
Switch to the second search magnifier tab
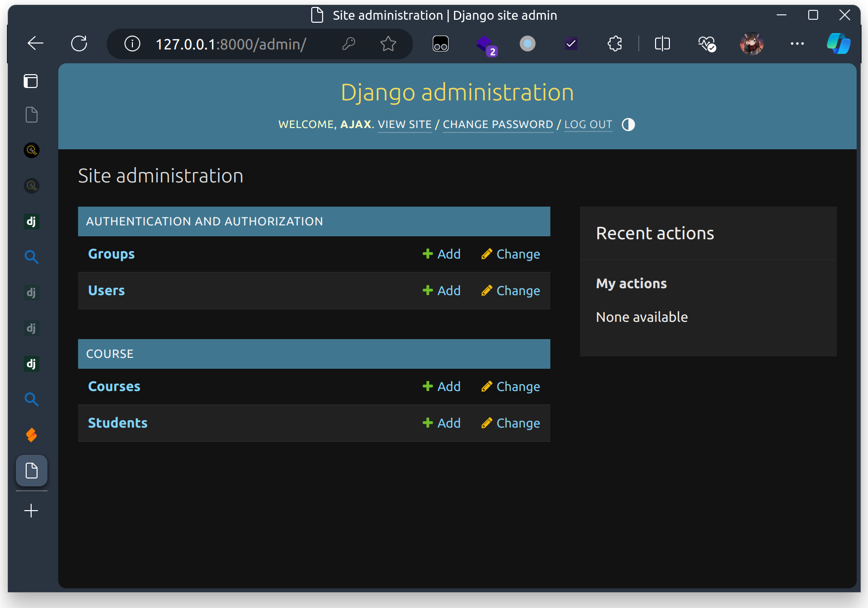(32, 399)
